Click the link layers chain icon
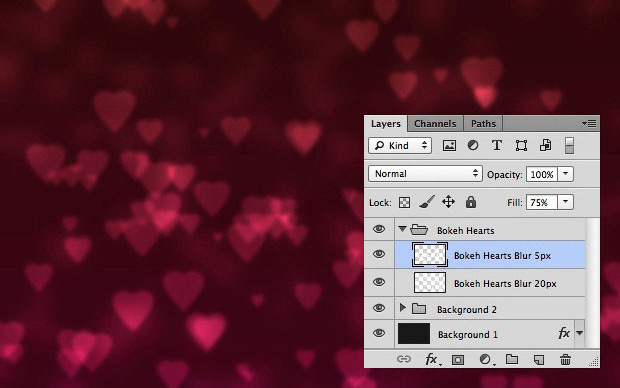 pyautogui.click(x=404, y=359)
